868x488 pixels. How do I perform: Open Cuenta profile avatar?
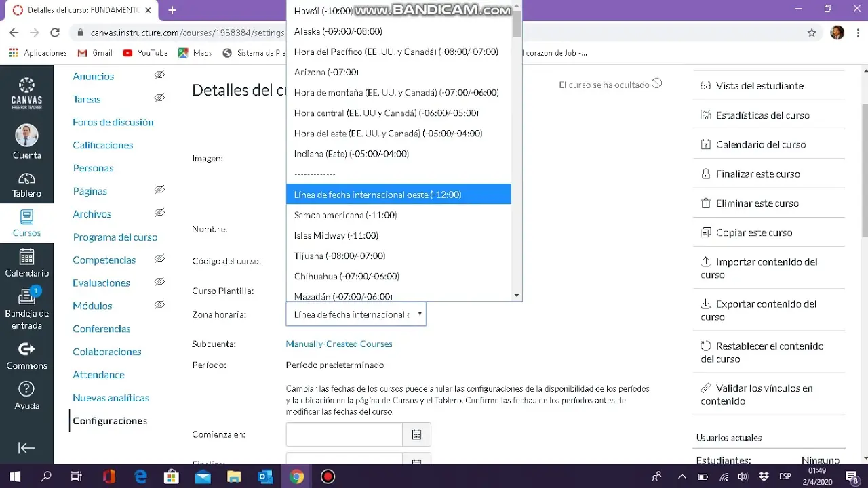(26, 136)
